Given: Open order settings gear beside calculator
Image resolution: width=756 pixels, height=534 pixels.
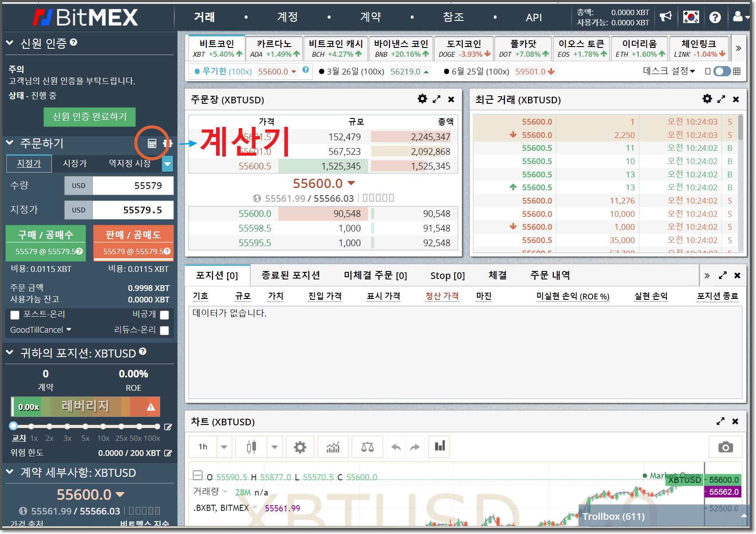Looking at the screenshot, I should pos(168,143).
